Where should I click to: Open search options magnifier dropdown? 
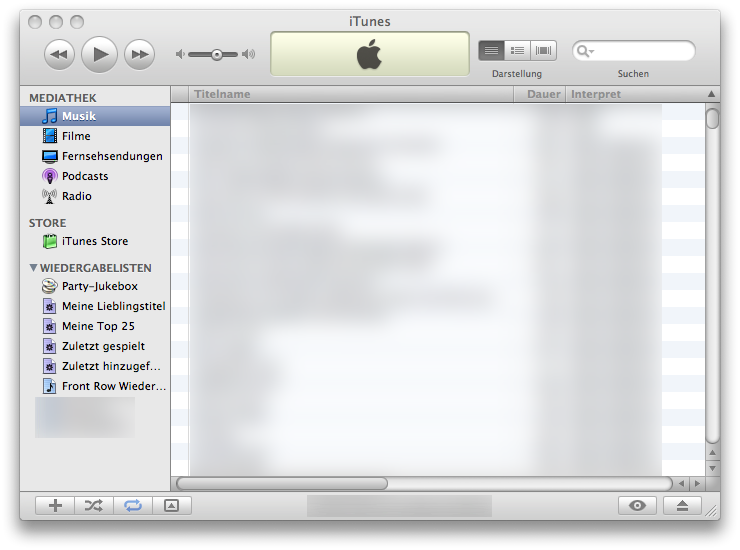(585, 51)
